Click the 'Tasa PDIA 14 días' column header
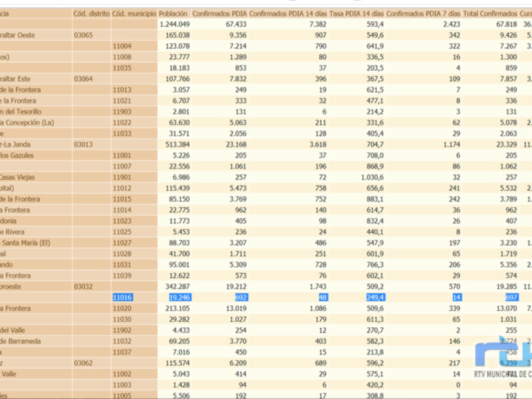 [356, 12]
